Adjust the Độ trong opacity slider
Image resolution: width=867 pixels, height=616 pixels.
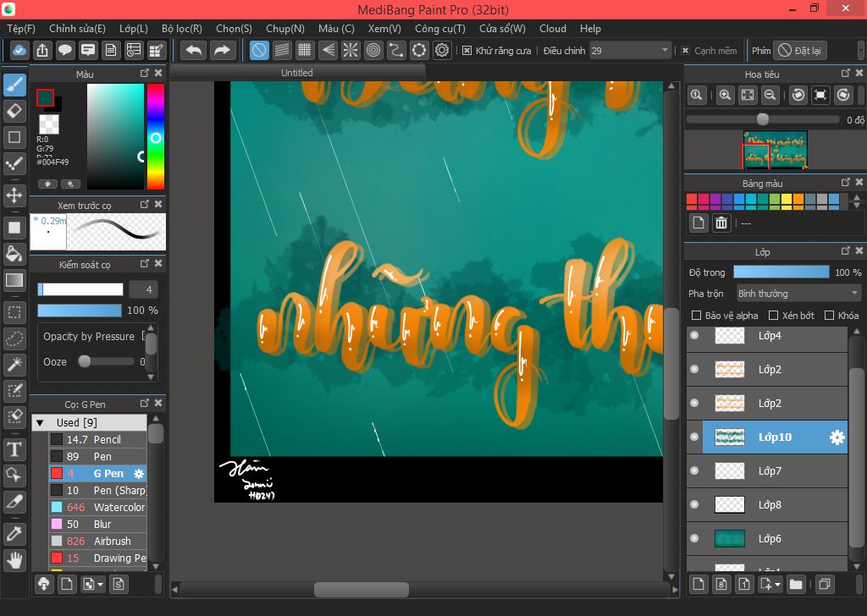(x=781, y=272)
